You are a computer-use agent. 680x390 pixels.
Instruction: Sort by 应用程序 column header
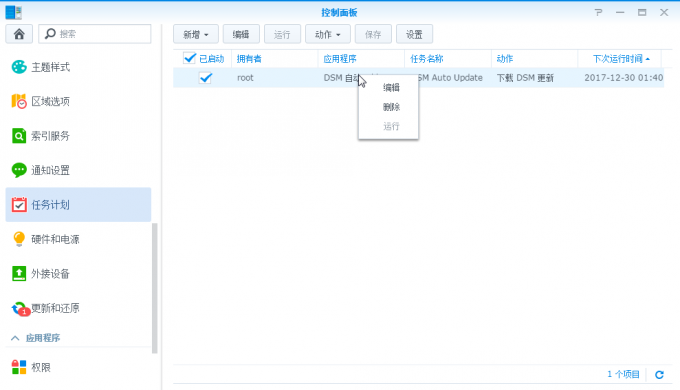[x=361, y=59]
